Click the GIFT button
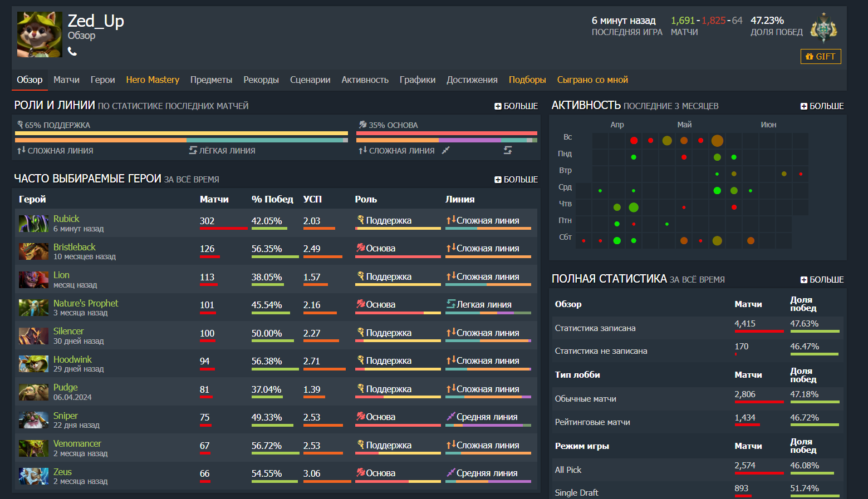This screenshot has width=868, height=499. click(821, 56)
